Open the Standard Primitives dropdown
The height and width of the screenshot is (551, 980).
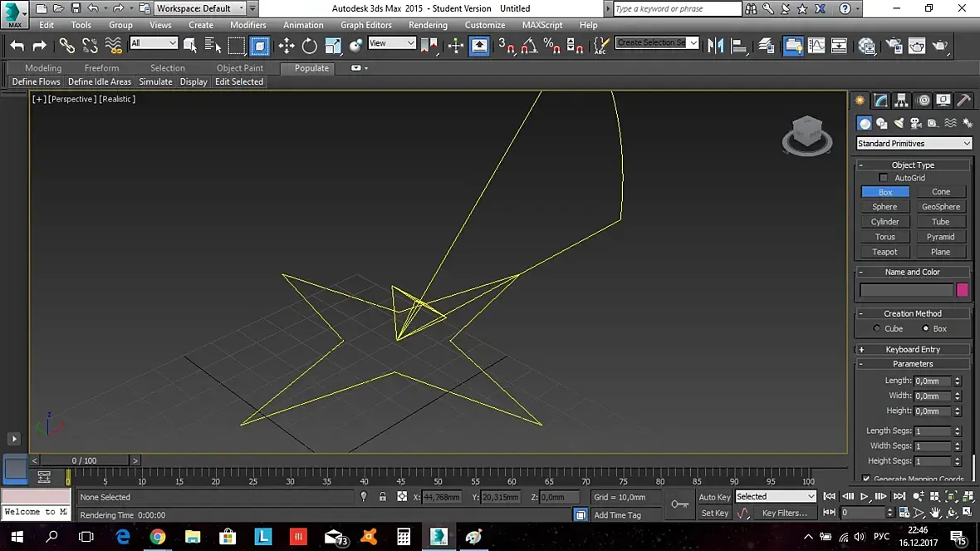(914, 144)
